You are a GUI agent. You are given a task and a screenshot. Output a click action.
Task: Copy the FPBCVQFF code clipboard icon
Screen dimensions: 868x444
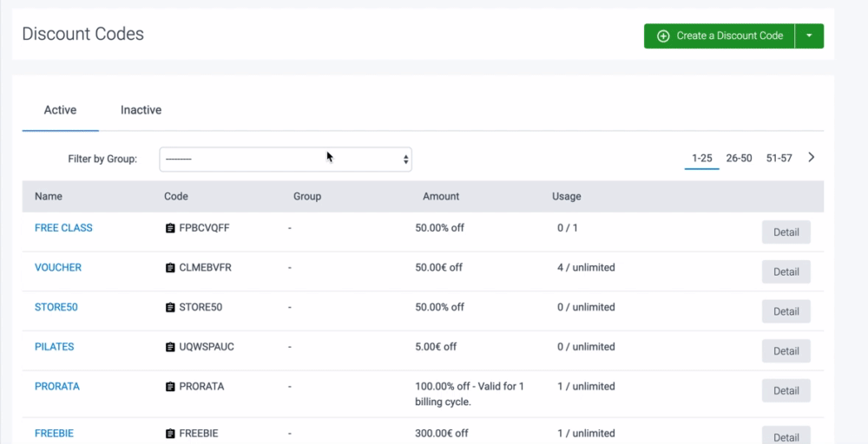point(170,228)
